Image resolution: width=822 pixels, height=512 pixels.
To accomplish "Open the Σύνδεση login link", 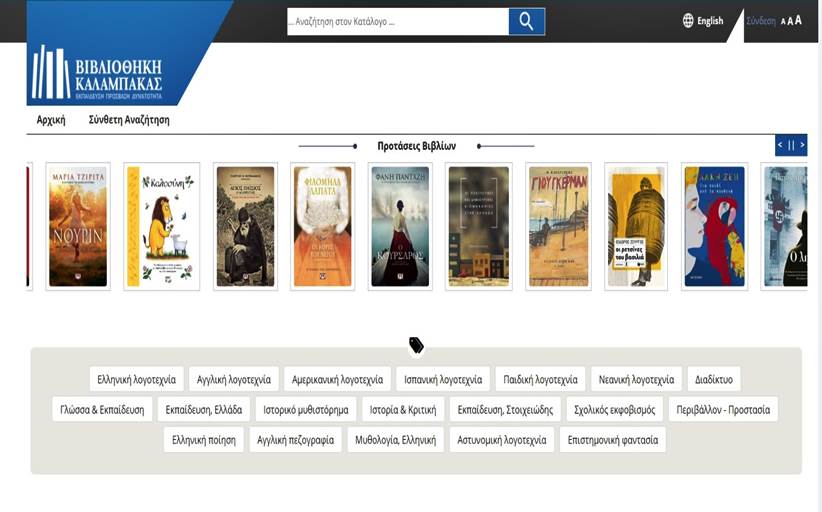I will pyautogui.click(x=761, y=21).
